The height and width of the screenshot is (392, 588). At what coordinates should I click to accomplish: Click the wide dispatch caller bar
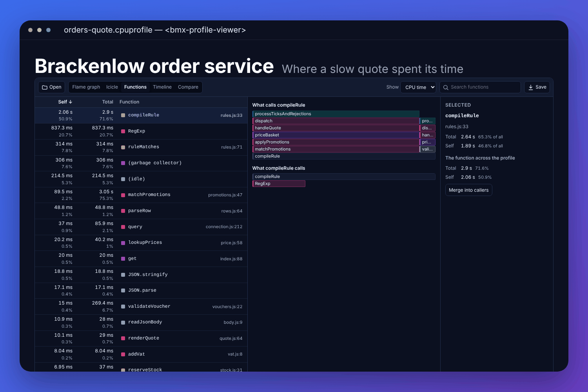(x=336, y=121)
